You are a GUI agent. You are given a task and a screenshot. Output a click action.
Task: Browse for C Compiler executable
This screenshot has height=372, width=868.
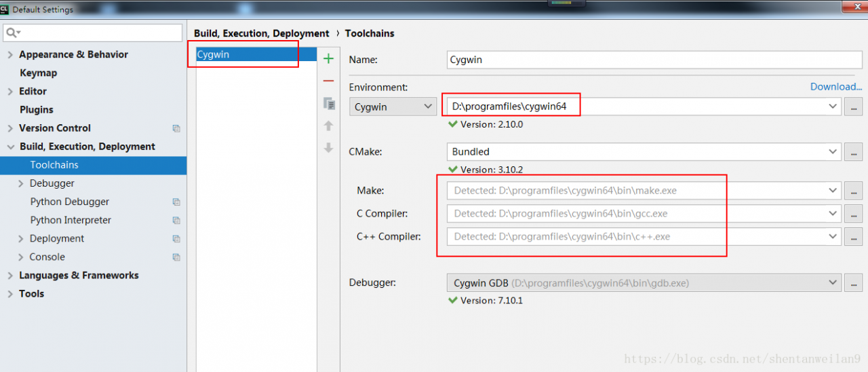coord(854,214)
